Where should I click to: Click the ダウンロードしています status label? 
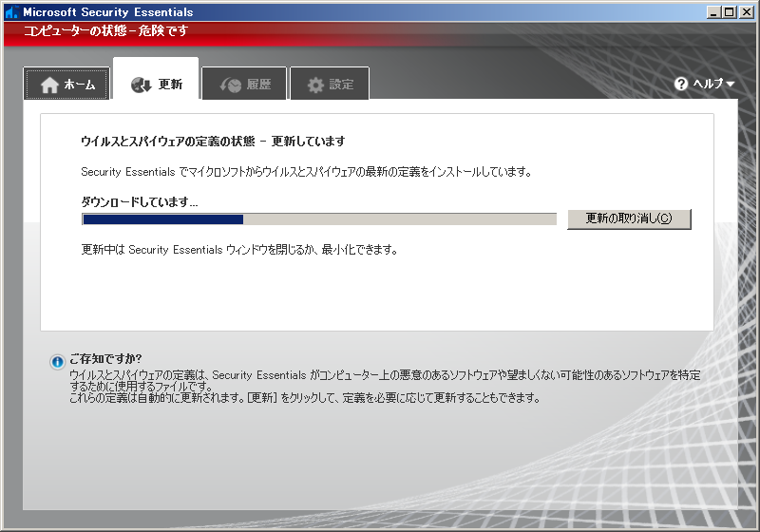point(140,202)
